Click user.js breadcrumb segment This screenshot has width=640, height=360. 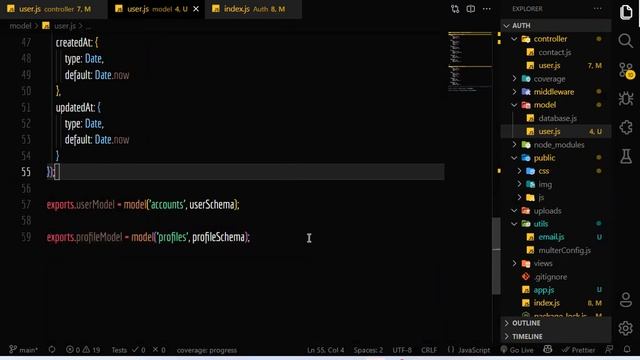click(x=65, y=26)
